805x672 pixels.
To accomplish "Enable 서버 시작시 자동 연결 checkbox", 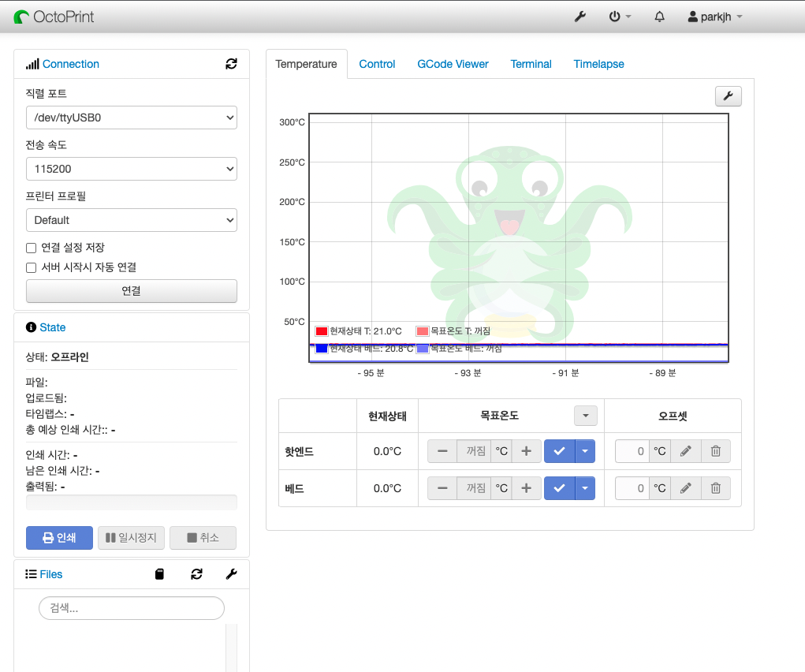I will [x=32, y=267].
